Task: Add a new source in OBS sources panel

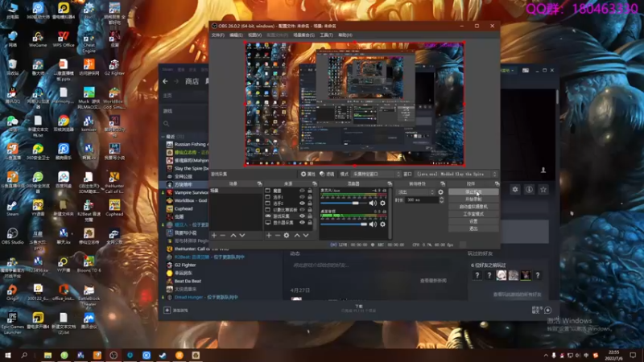Action: pyautogui.click(x=269, y=235)
